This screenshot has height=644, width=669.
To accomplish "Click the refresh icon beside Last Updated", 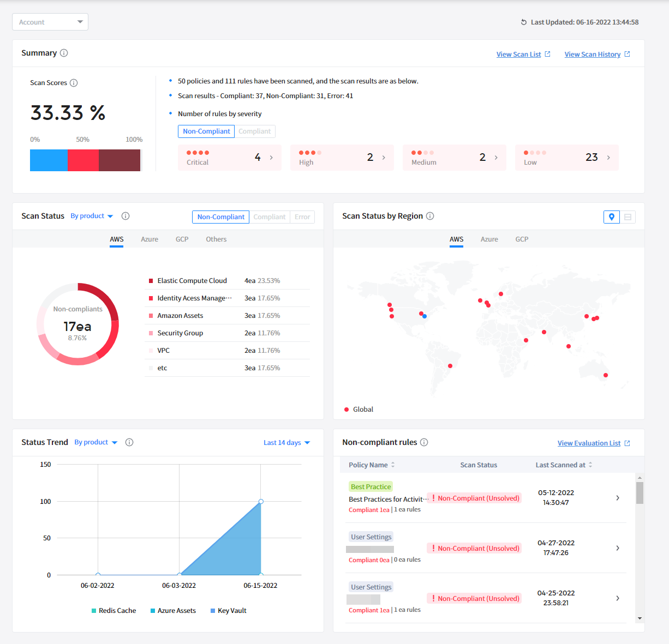I will [x=524, y=22].
